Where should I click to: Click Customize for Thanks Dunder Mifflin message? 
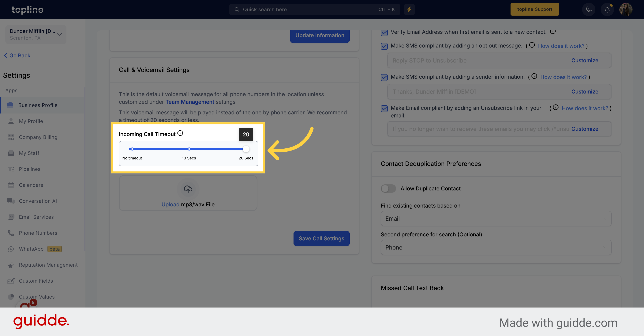(x=585, y=92)
